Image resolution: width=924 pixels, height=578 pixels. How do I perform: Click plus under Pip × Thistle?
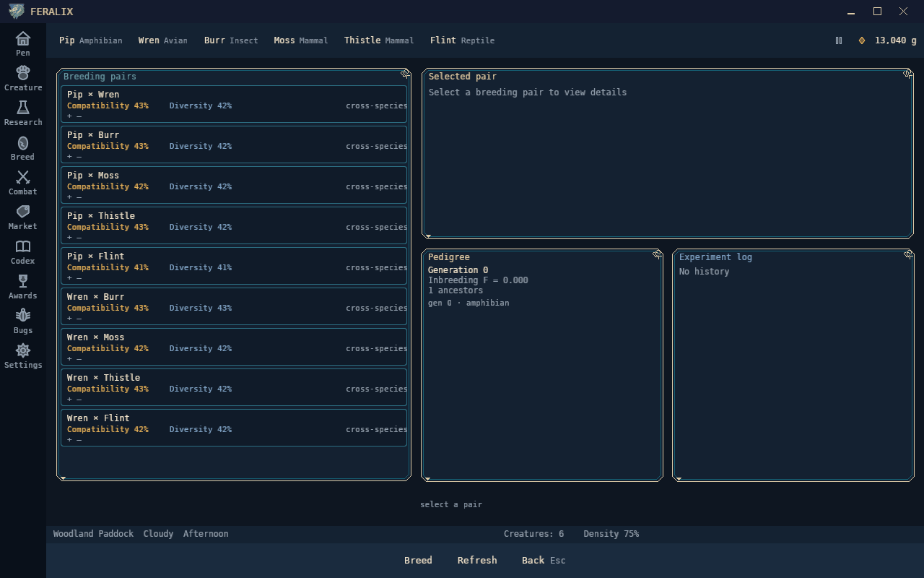tap(70, 237)
